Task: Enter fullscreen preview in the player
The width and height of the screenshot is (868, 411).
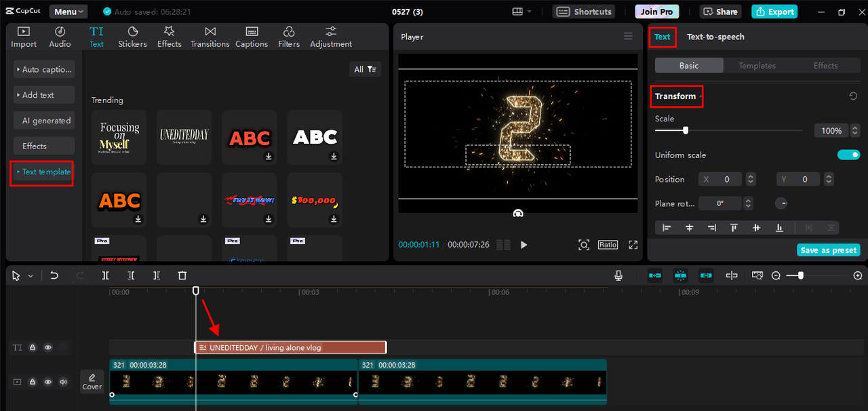Action: point(633,245)
